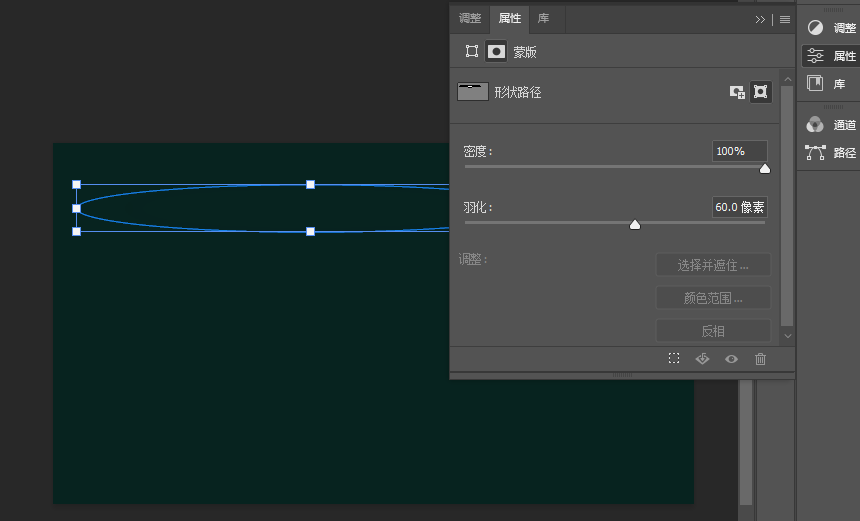860x521 pixels.
Task: Click the 羽化 slider handle
Action: pos(635,225)
